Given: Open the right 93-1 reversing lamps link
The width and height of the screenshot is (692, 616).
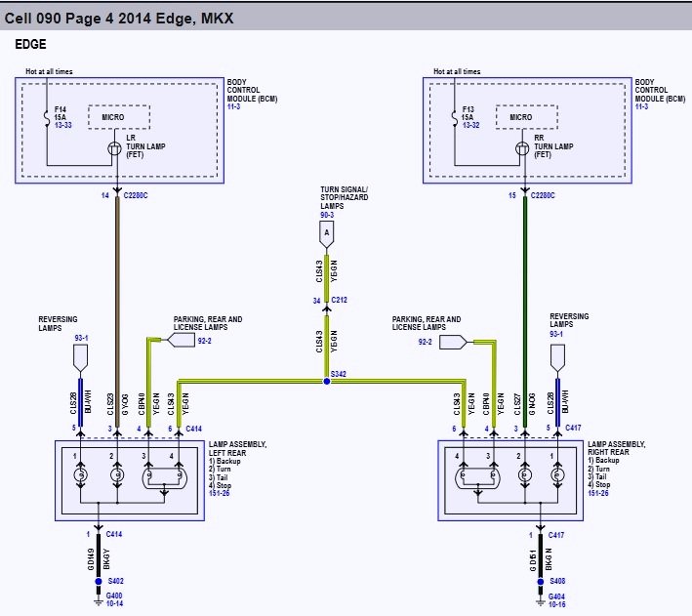Looking at the screenshot, I should click(556, 334).
